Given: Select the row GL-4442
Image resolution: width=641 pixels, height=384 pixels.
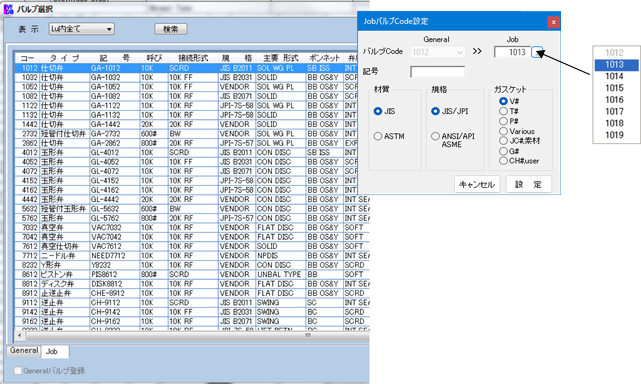Looking at the screenshot, I should pos(192,199).
